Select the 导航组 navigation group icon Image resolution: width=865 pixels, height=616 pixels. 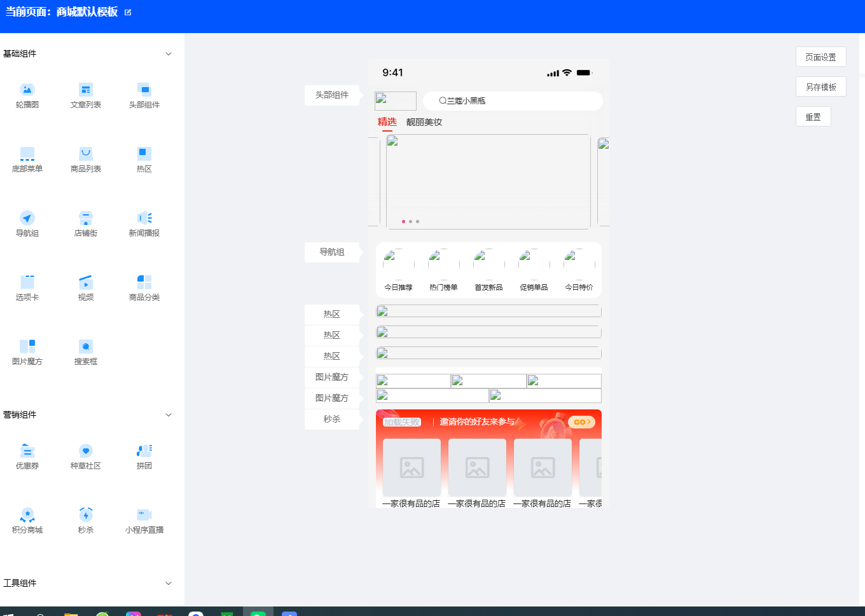27,218
